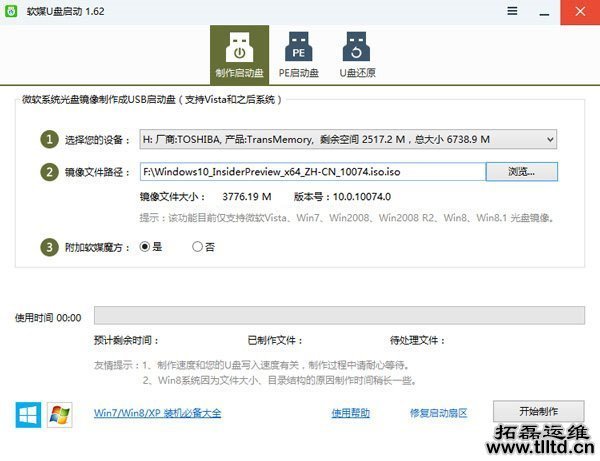Image resolution: width=600 pixels, height=461 pixels.
Task: Click the dropdown arrow of the TOSHIBA device list
Action: pyautogui.click(x=550, y=139)
